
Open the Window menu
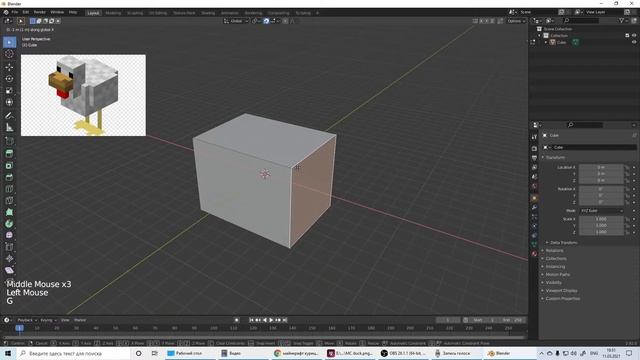pyautogui.click(x=57, y=13)
